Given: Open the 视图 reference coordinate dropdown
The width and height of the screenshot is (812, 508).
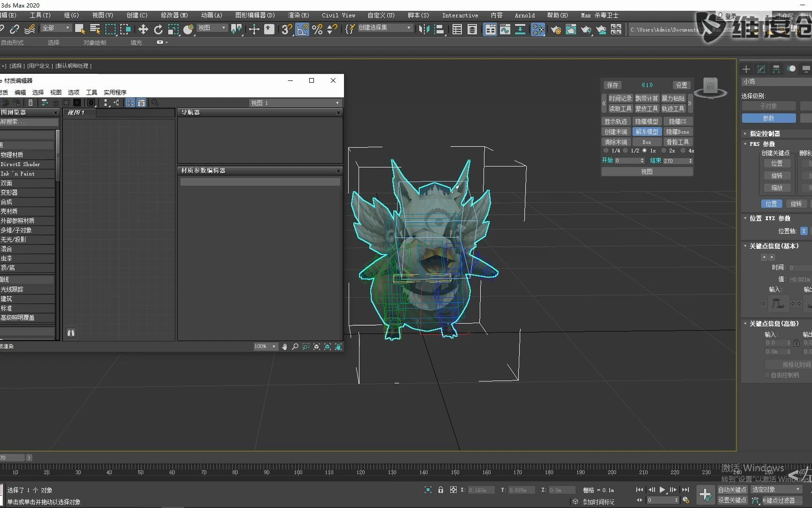Looking at the screenshot, I should tap(211, 28).
